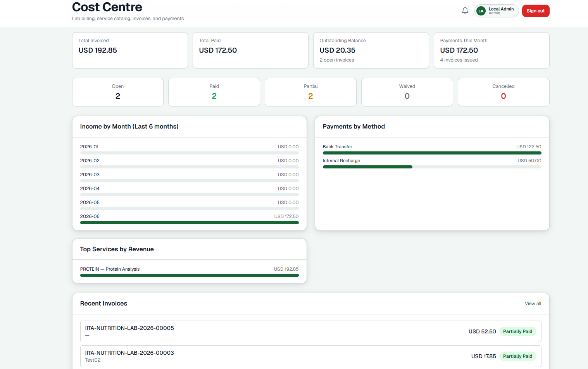Select the Cancelled invoices count card

click(504, 92)
